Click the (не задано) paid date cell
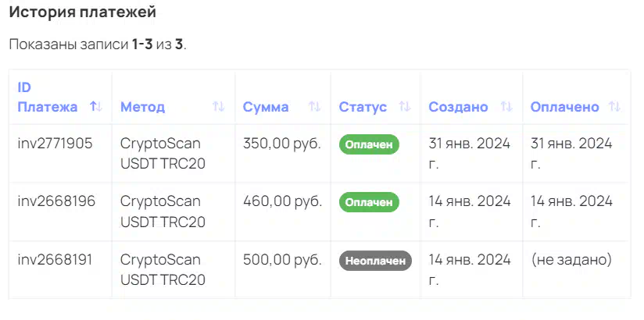This screenshot has height=320, width=644. (x=571, y=260)
